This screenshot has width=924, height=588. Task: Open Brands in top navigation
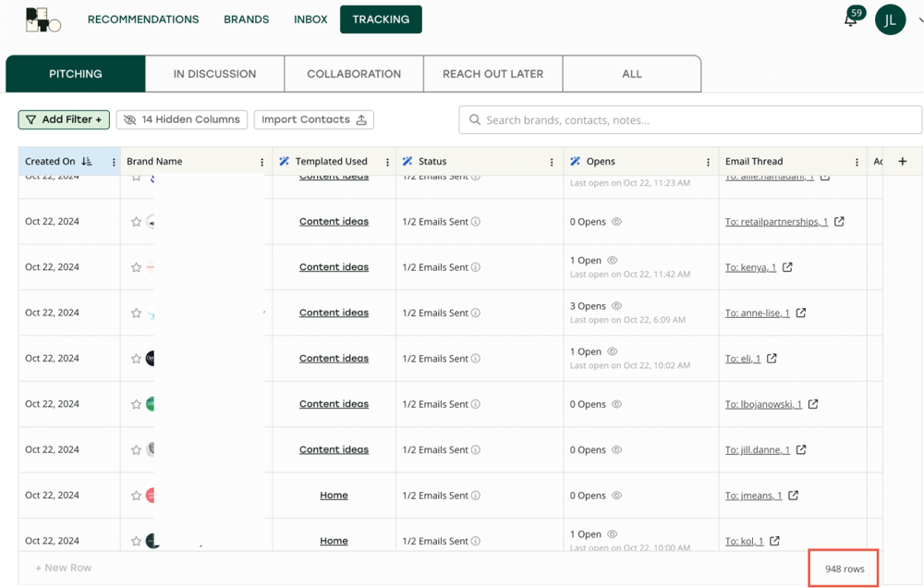coord(247,19)
